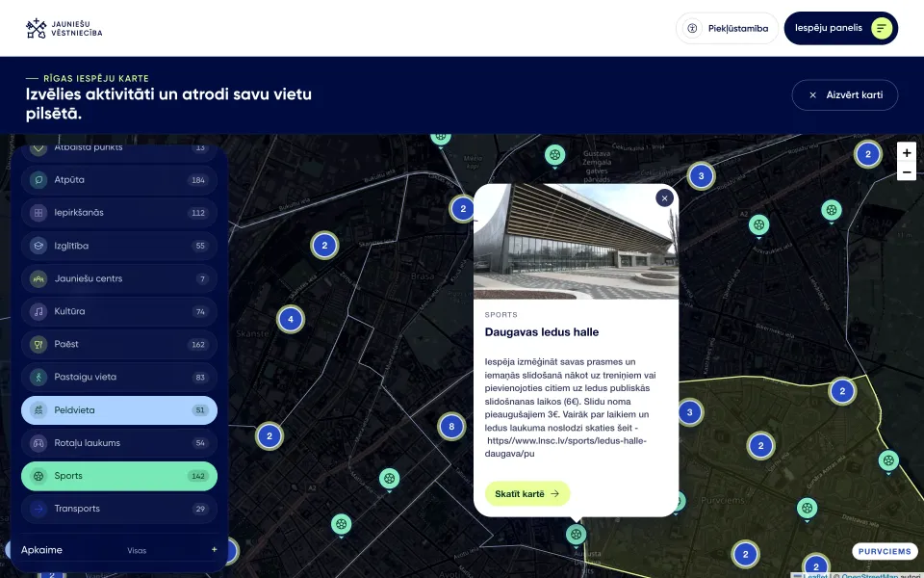This screenshot has height=578, width=924.
Task: Click the Atpūta category icon
Action: (x=38, y=180)
